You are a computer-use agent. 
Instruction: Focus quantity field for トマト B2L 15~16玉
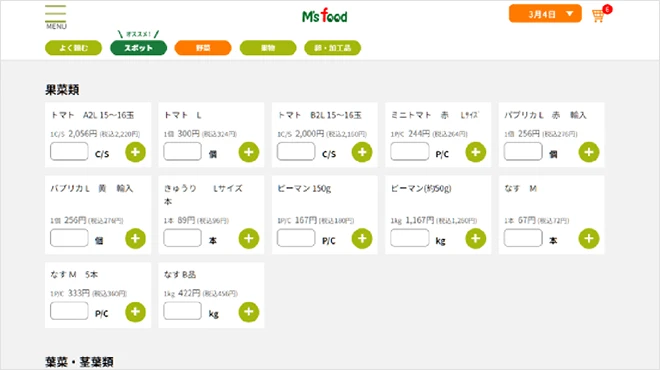(296, 152)
